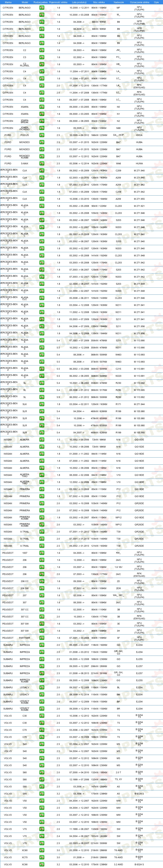This screenshot has width=163, height=868.
Task: Select the 147kW / 200KM power cell
Action: tap(99, 786)
